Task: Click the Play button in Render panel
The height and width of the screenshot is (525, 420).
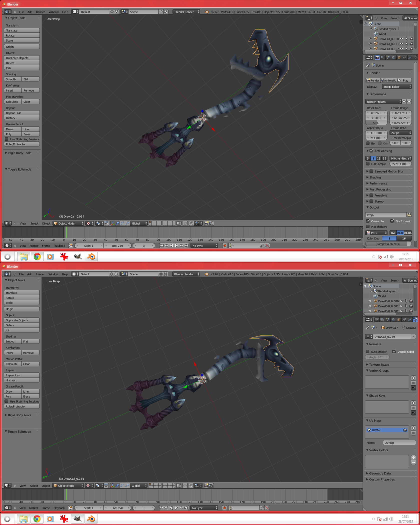Action: click(x=404, y=80)
